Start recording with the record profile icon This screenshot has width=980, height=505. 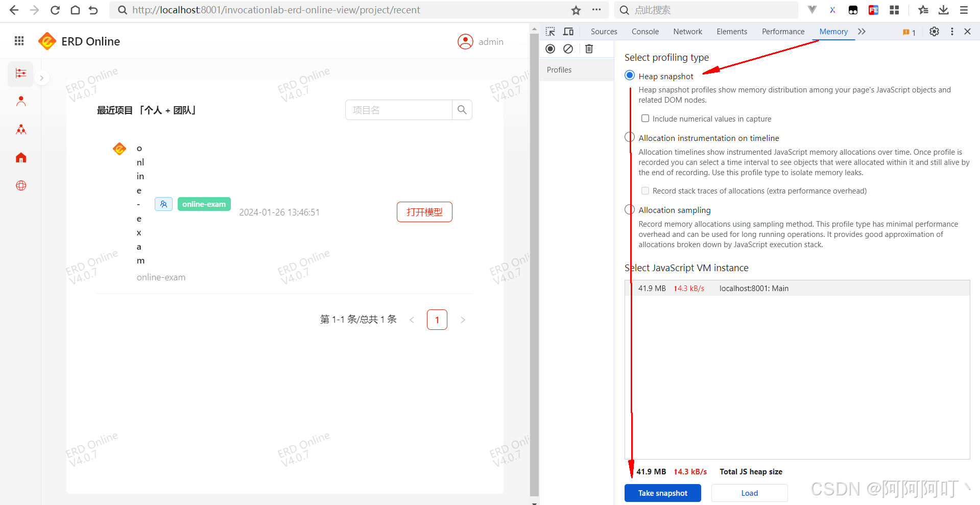550,49
